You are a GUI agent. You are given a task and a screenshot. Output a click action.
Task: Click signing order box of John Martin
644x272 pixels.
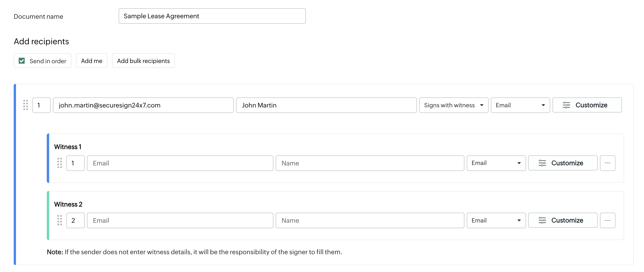42,105
